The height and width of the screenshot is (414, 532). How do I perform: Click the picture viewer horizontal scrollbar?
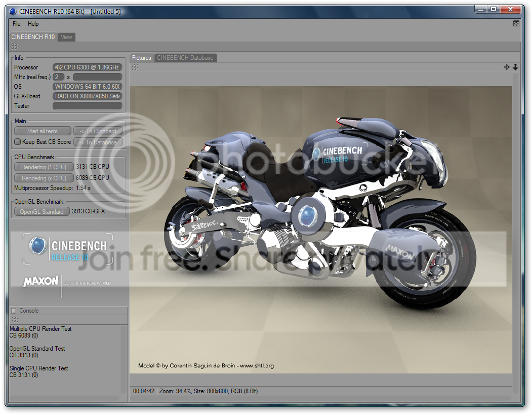[x=320, y=398]
